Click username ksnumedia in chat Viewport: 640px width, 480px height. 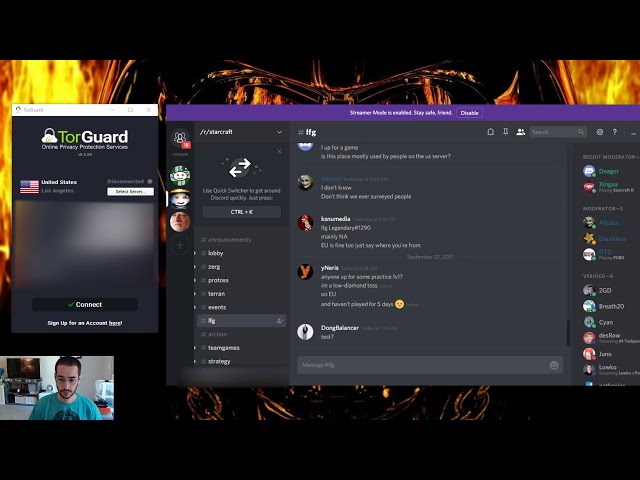coord(336,219)
